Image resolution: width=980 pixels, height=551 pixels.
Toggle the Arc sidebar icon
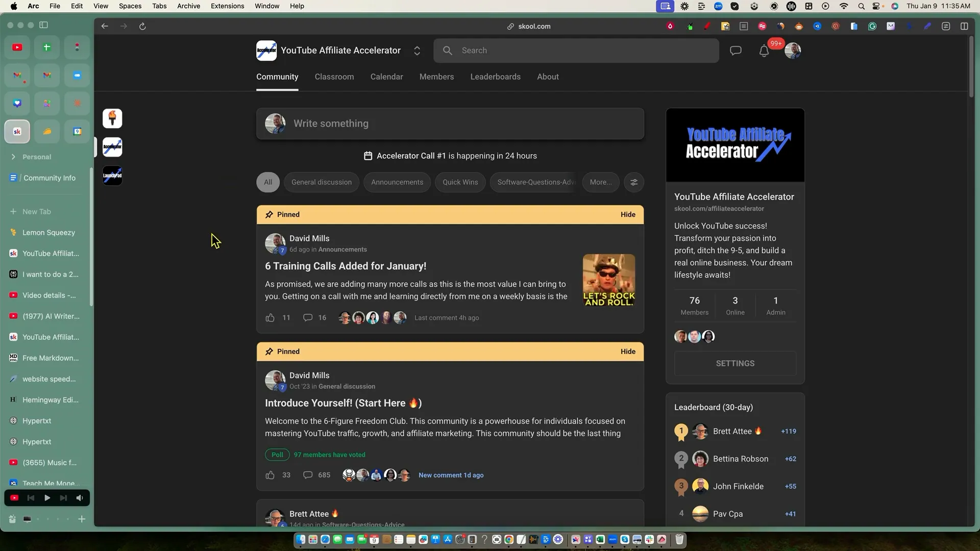[44, 25]
